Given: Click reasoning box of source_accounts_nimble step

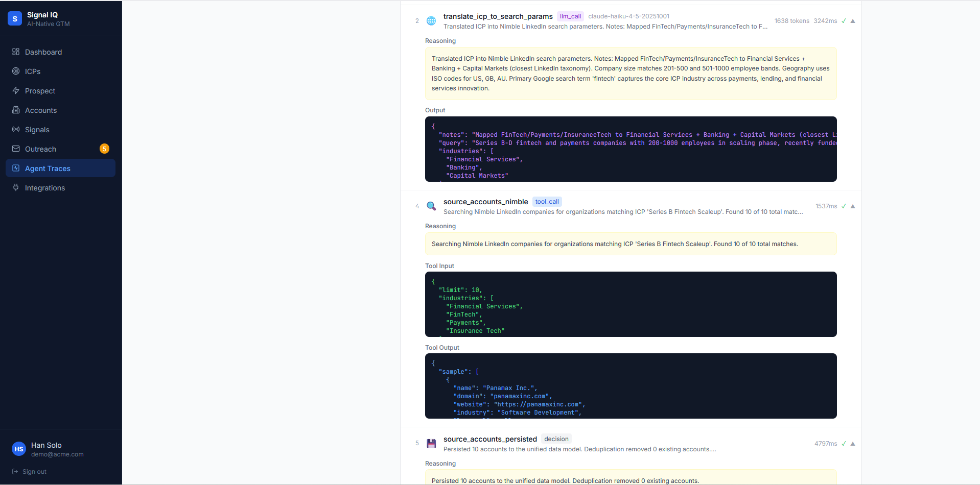Looking at the screenshot, I should coord(631,244).
